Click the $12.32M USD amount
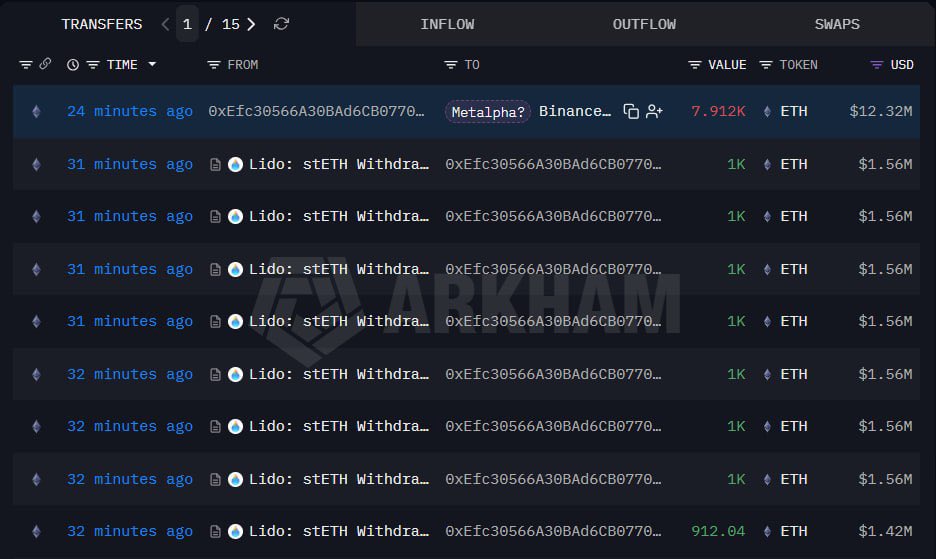Image resolution: width=936 pixels, height=559 pixels. 880,112
